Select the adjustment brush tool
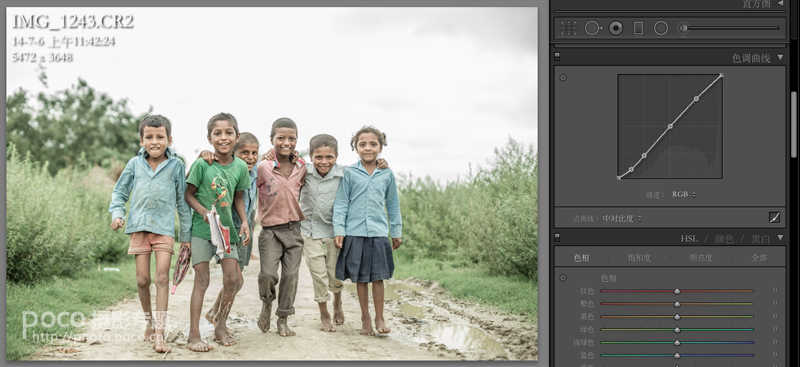 (x=683, y=28)
